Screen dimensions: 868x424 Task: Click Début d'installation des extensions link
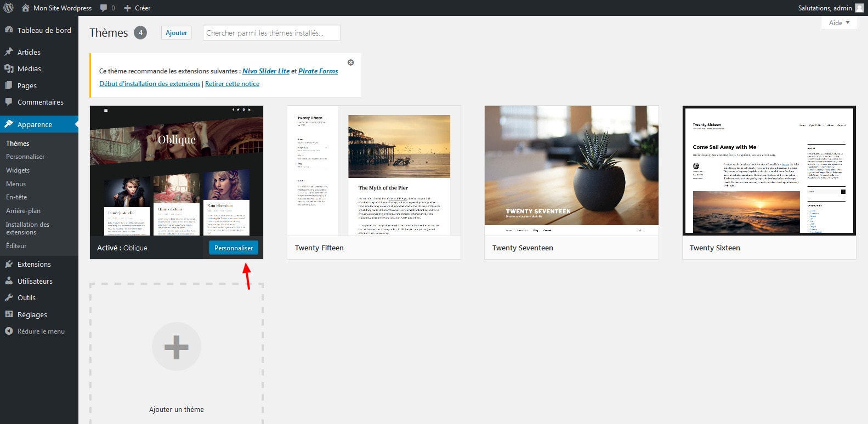[150, 84]
